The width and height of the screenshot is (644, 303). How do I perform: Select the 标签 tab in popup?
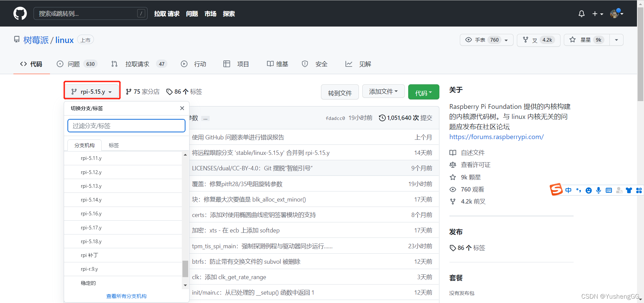click(x=114, y=145)
